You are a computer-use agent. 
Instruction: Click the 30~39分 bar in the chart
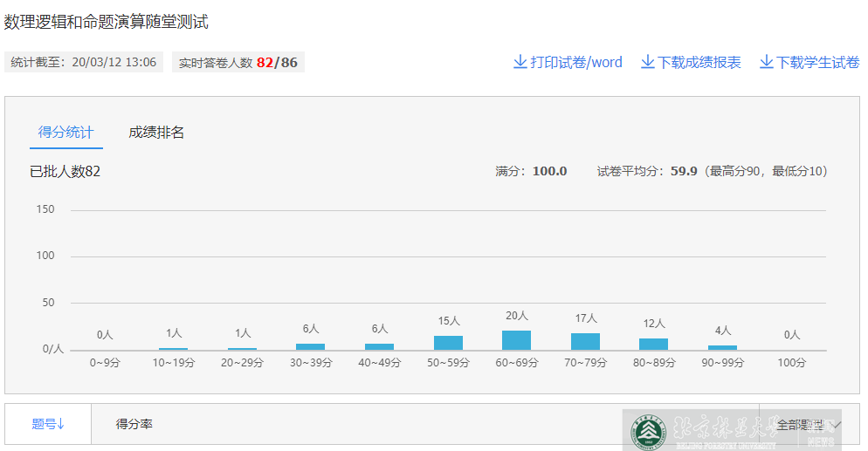[310, 346]
